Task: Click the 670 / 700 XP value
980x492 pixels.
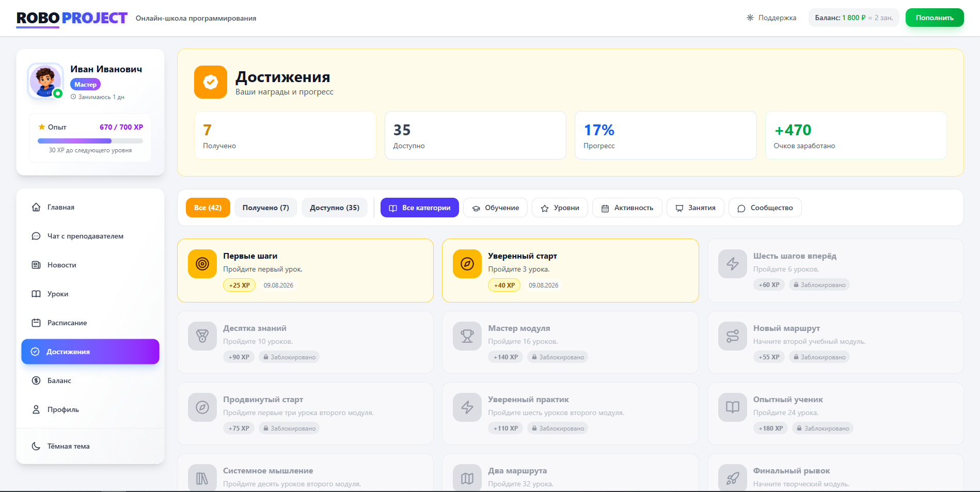Action: (121, 127)
